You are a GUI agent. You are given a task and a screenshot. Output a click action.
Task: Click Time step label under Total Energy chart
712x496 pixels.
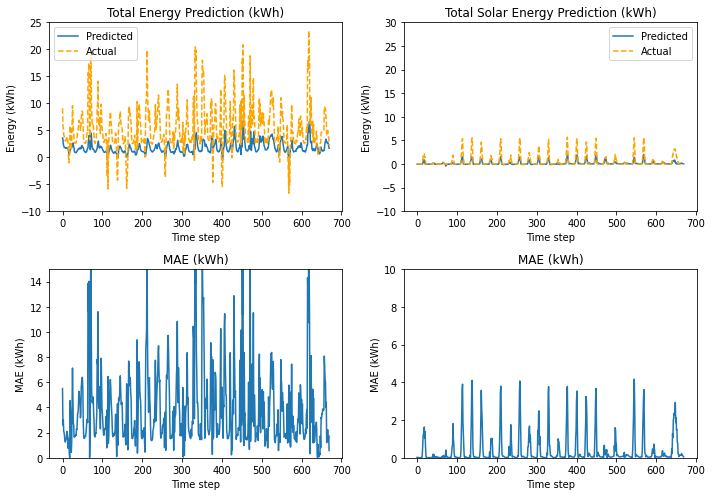click(196, 237)
